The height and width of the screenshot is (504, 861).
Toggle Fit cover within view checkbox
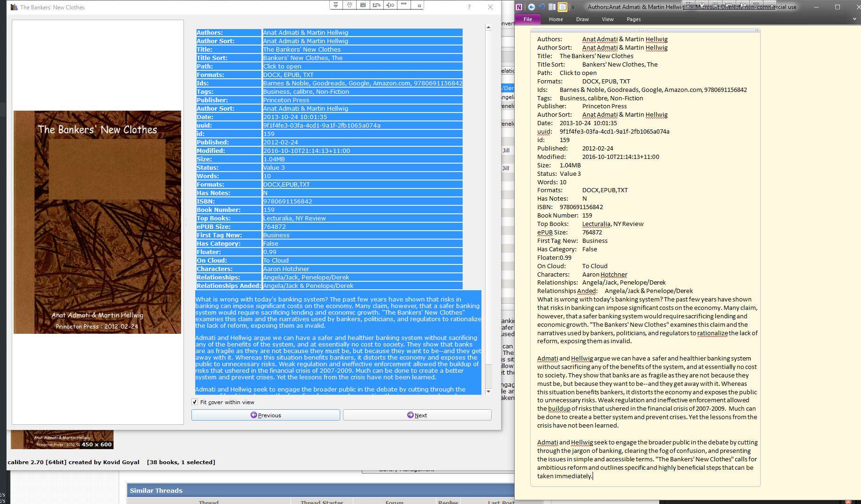tap(195, 402)
